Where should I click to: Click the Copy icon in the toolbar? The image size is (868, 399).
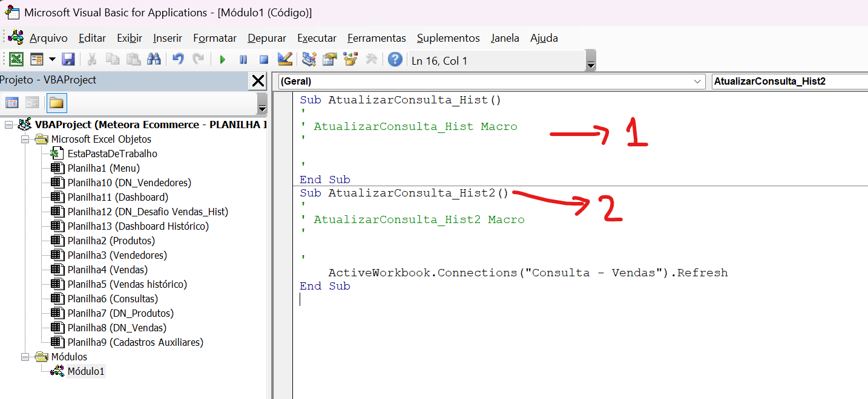[x=113, y=60]
